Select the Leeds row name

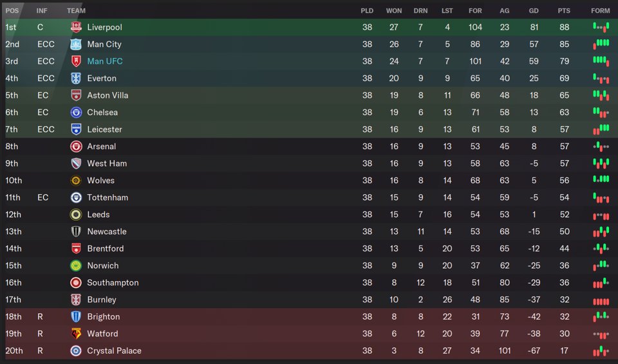[x=98, y=215]
